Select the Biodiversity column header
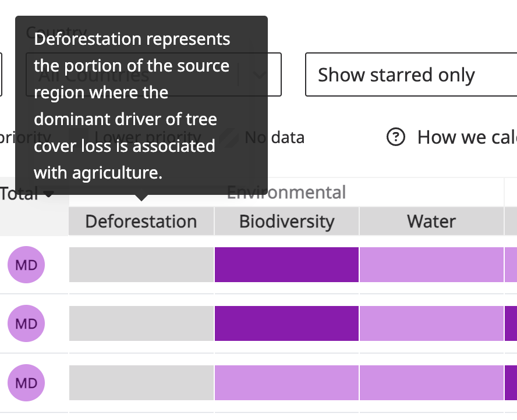Viewport: 517px width, 420px height. pos(286,221)
